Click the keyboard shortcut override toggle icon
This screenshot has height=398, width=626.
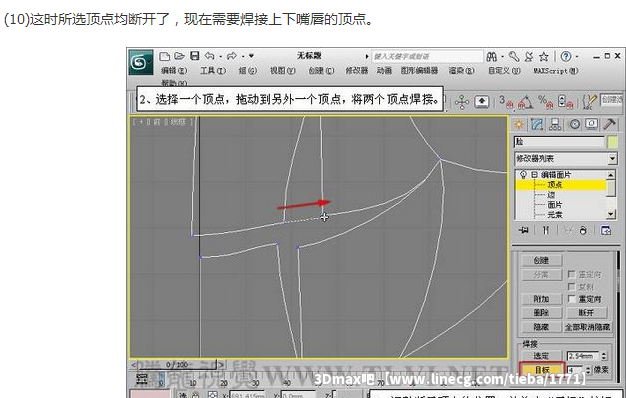tap(482, 102)
